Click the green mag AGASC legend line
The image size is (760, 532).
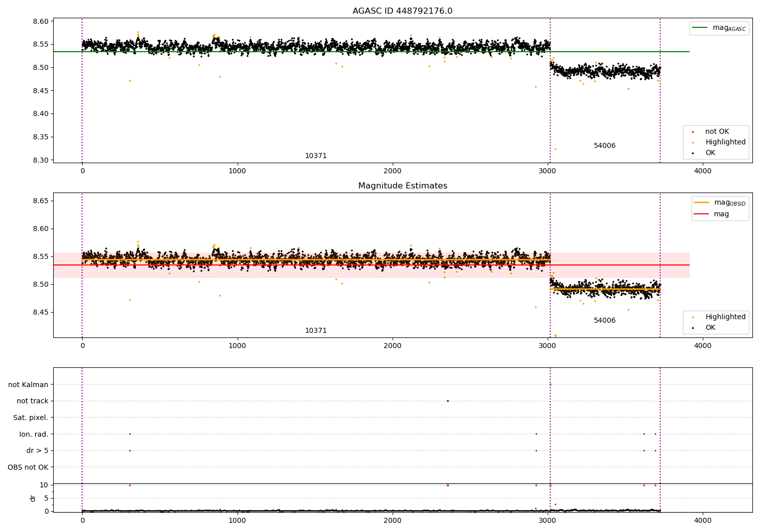click(x=700, y=28)
